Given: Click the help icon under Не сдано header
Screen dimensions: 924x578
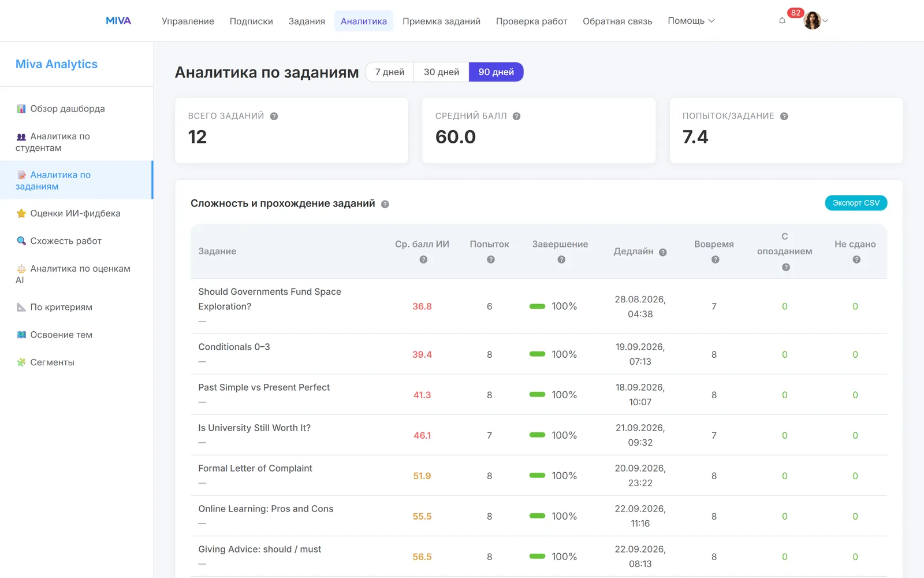Looking at the screenshot, I should click(x=856, y=260).
